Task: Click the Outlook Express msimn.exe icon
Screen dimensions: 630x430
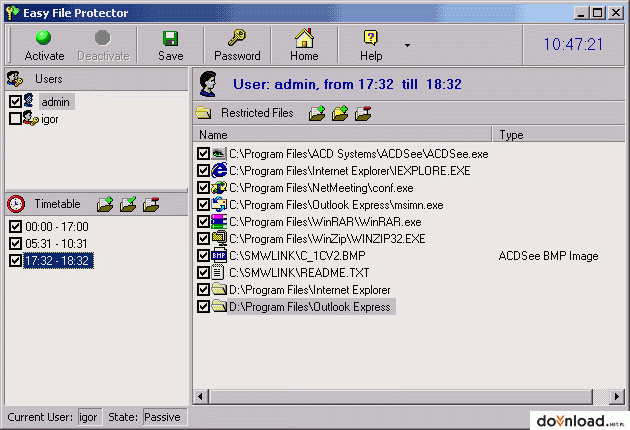Action: [x=219, y=204]
